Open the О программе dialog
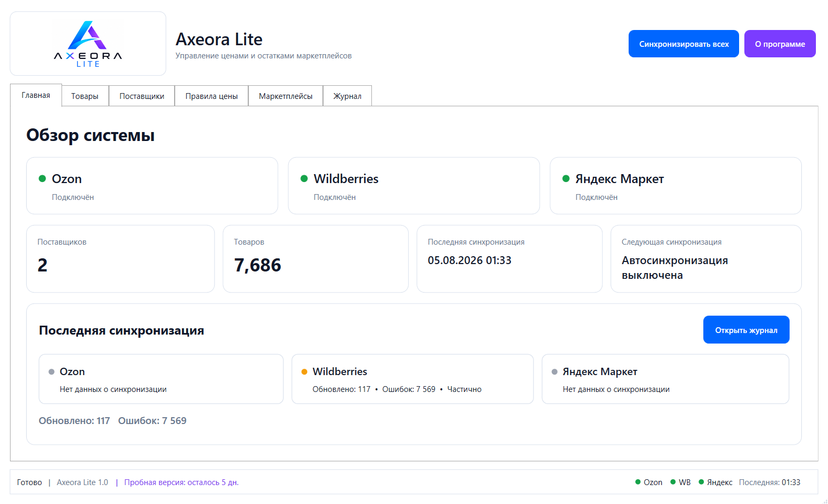Screen dimensions: 828x504 point(780,44)
